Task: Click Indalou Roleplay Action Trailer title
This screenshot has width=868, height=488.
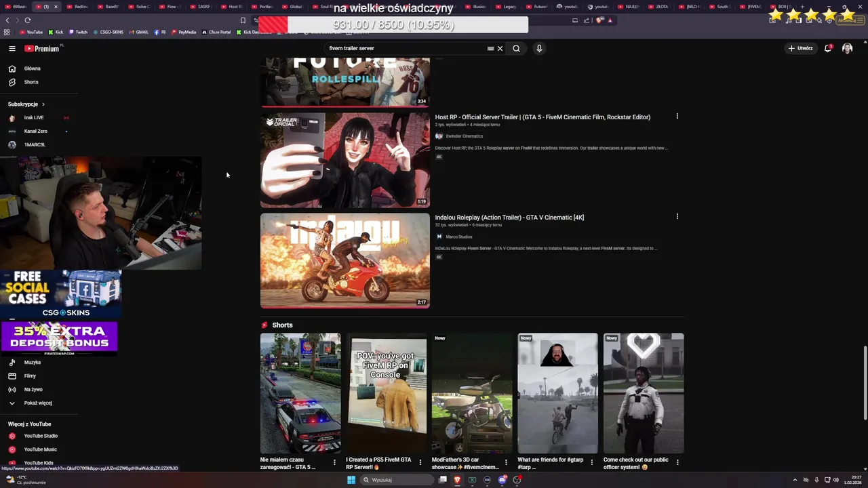Action: click(x=509, y=218)
